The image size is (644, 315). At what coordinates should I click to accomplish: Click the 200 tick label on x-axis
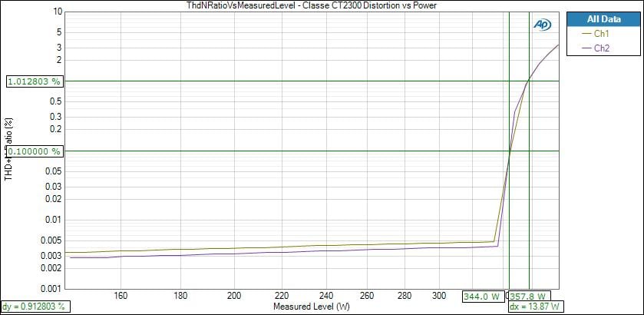[234, 295]
